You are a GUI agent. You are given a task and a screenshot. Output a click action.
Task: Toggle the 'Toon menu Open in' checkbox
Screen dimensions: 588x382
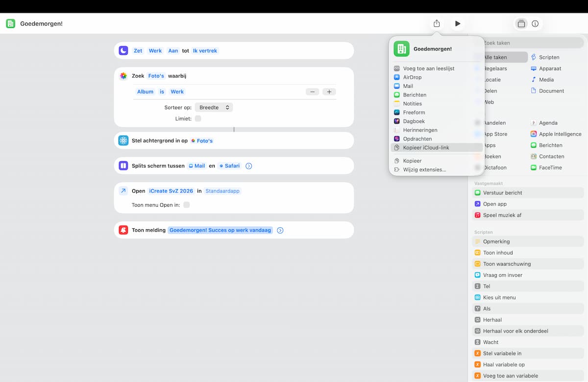coord(186,205)
